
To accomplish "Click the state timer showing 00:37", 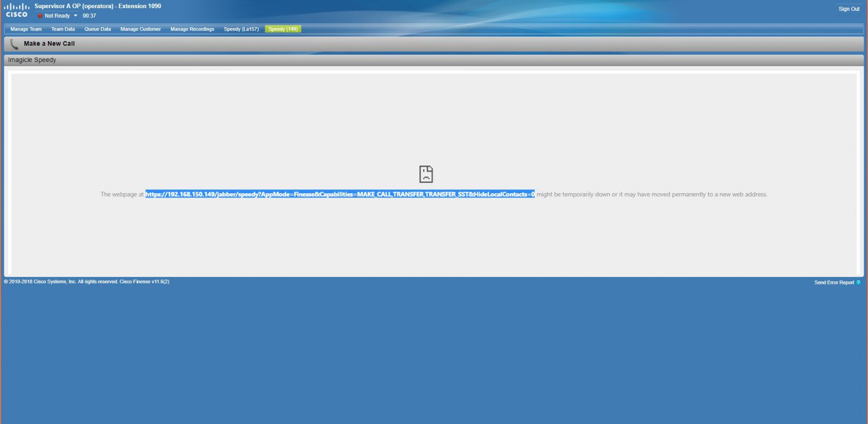I will click(90, 16).
